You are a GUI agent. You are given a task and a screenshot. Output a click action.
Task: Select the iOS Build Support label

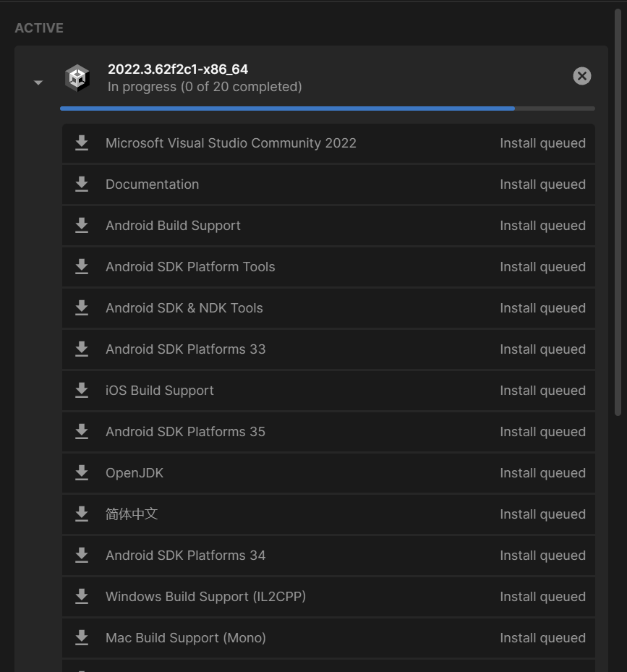(159, 391)
